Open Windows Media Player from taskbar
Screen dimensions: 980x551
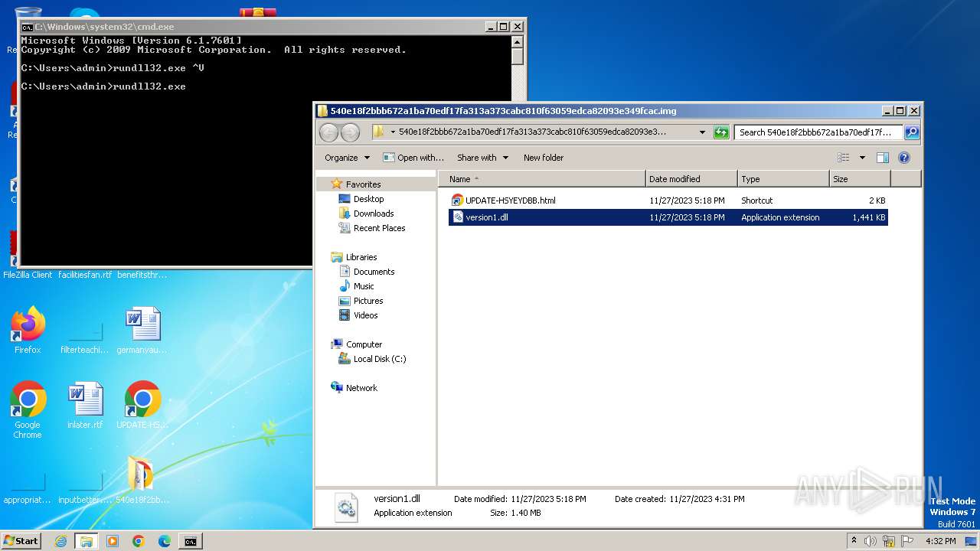tap(113, 541)
